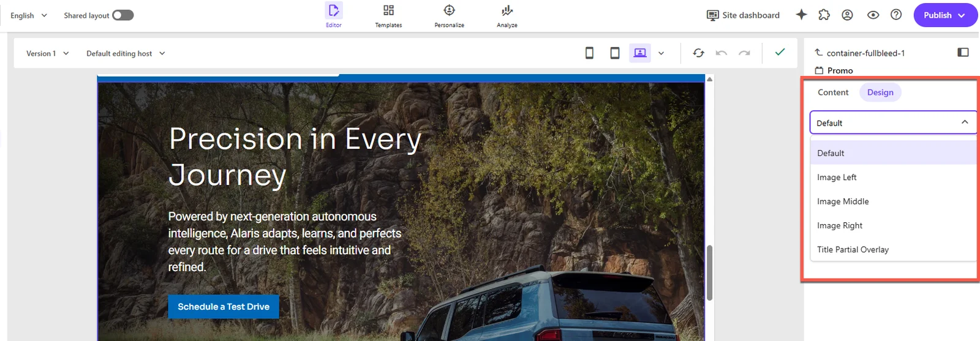The image size is (980, 341).
Task: Toggle the Shared layout switch
Action: pyautogui.click(x=123, y=15)
